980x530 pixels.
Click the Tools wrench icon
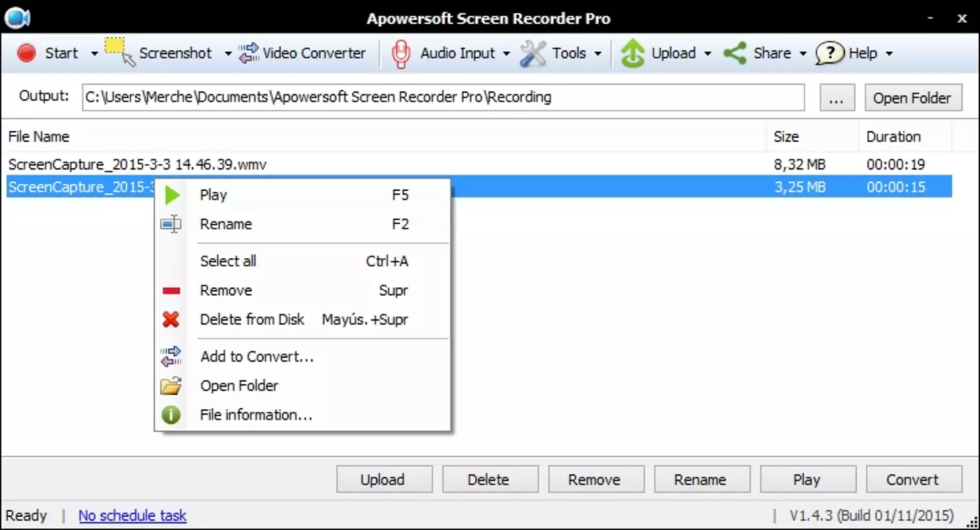pos(533,53)
